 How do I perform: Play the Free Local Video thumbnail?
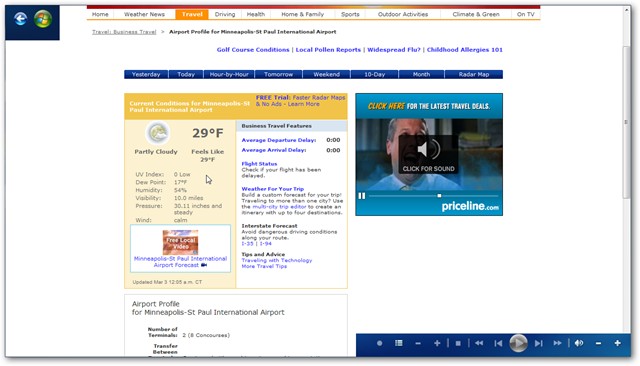pos(180,242)
